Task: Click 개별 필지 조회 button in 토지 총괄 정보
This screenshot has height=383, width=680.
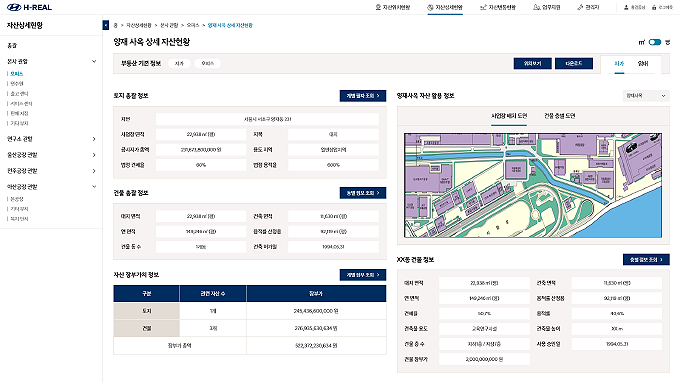Action: (x=363, y=96)
